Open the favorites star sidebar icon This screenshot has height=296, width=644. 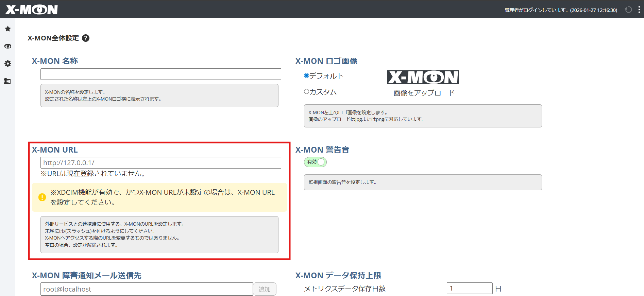[8, 29]
